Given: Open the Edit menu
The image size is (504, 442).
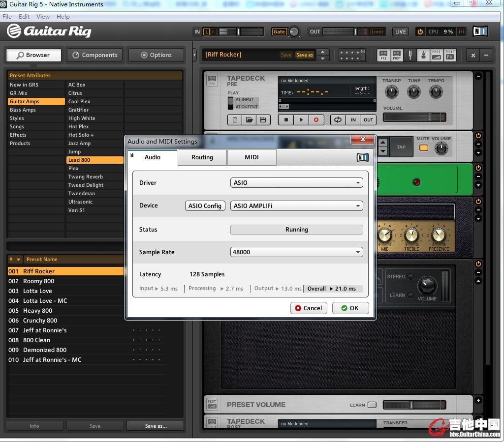Looking at the screenshot, I should point(24,17).
